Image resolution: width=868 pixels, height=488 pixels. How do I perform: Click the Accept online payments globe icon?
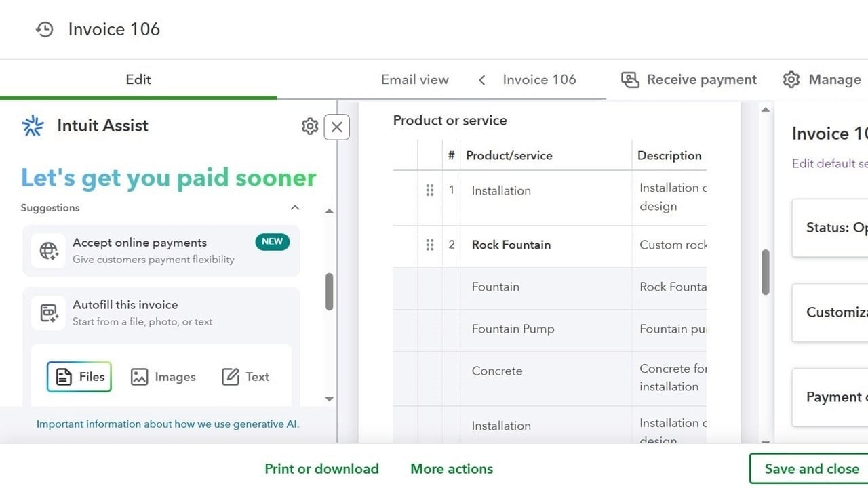[x=48, y=251]
